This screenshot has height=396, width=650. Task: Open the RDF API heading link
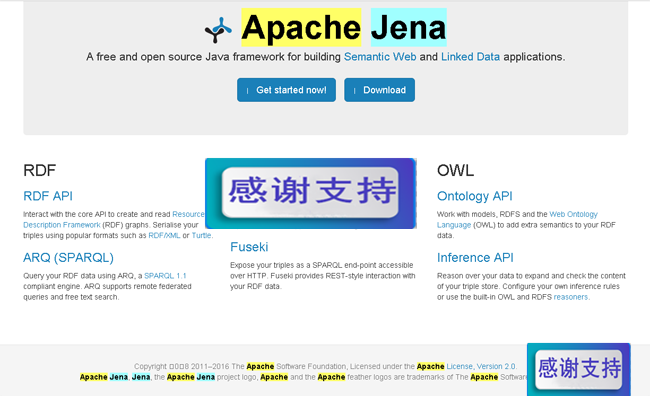click(x=48, y=196)
